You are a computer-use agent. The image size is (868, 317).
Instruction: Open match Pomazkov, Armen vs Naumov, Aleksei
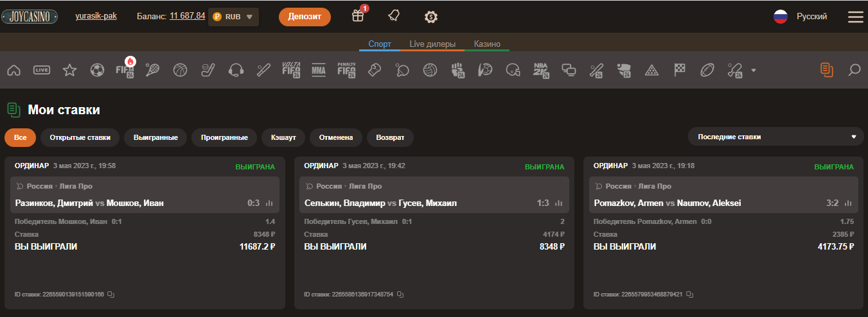[668, 203]
